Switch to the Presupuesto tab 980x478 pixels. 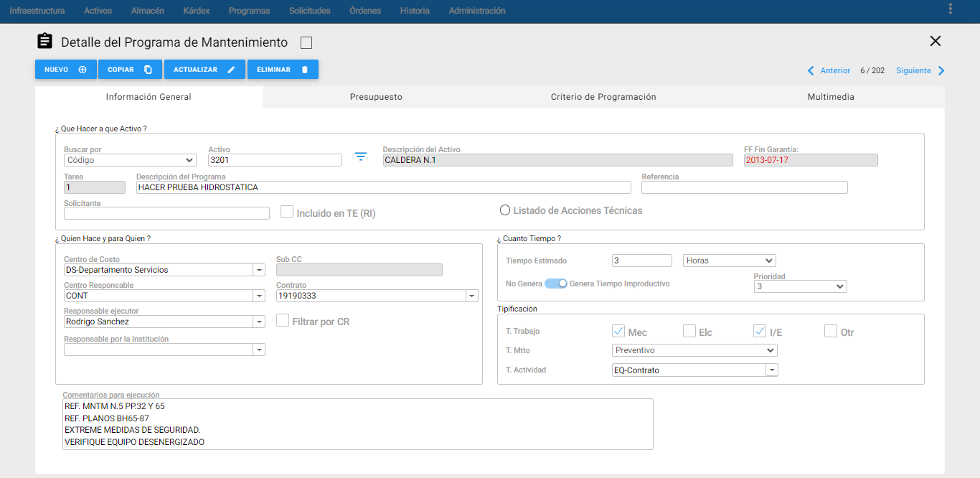(376, 97)
